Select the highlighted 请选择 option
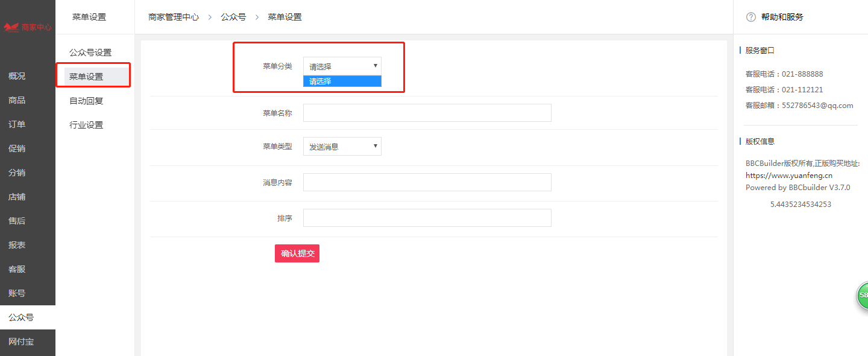Screen dimensions: 868x356 click(342, 81)
